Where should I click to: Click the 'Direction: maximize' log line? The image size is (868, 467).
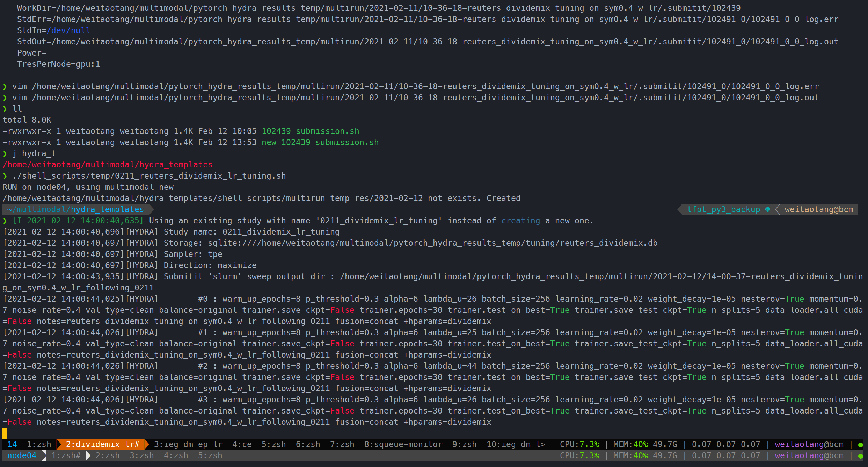click(x=130, y=265)
